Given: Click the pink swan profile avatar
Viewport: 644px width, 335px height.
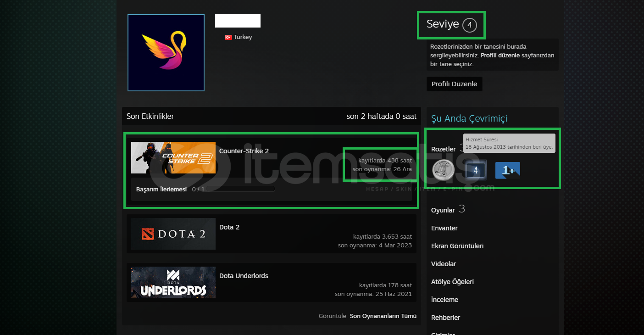Looking at the screenshot, I should [x=166, y=53].
